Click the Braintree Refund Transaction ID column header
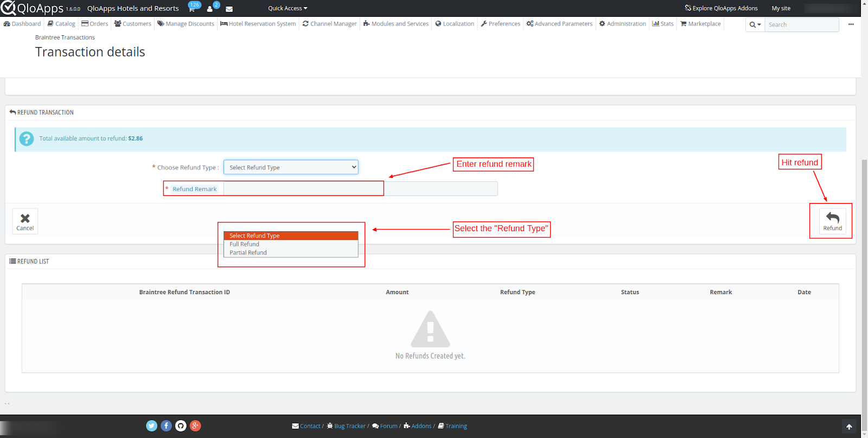 click(x=184, y=292)
